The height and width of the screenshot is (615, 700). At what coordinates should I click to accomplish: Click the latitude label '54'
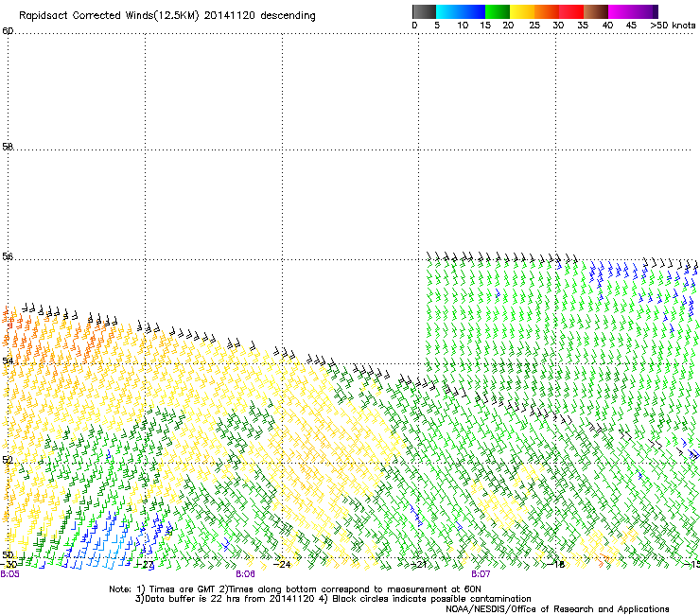(x=8, y=360)
